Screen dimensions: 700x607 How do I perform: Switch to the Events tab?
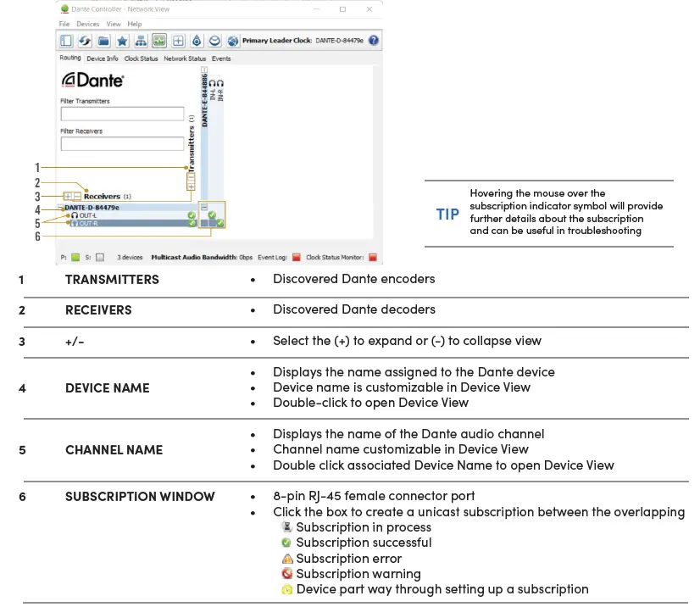pos(221,58)
